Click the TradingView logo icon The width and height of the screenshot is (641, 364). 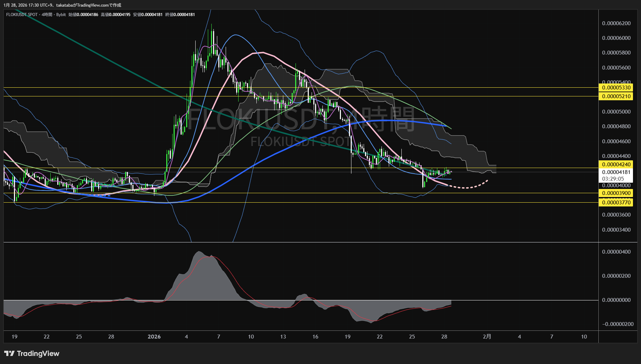[9, 354]
